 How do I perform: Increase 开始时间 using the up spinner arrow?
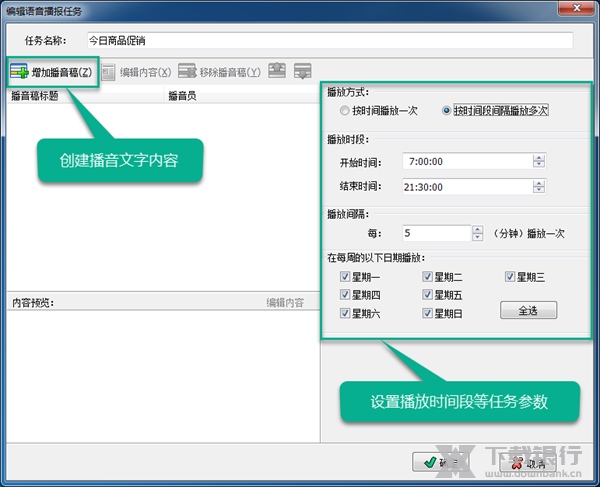(539, 157)
